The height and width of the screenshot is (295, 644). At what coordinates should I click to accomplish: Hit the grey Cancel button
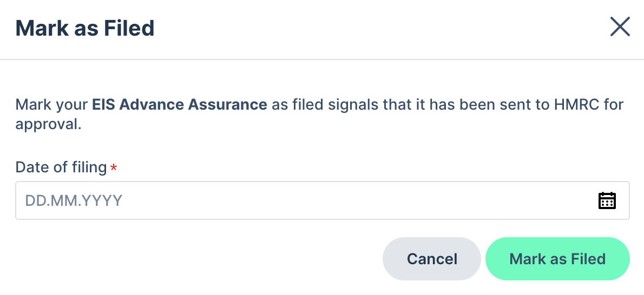(432, 259)
